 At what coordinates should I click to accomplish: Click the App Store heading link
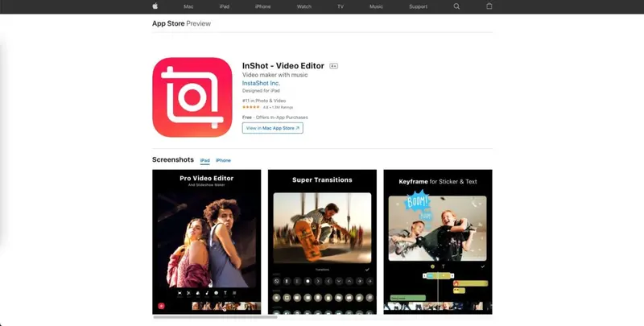168,23
